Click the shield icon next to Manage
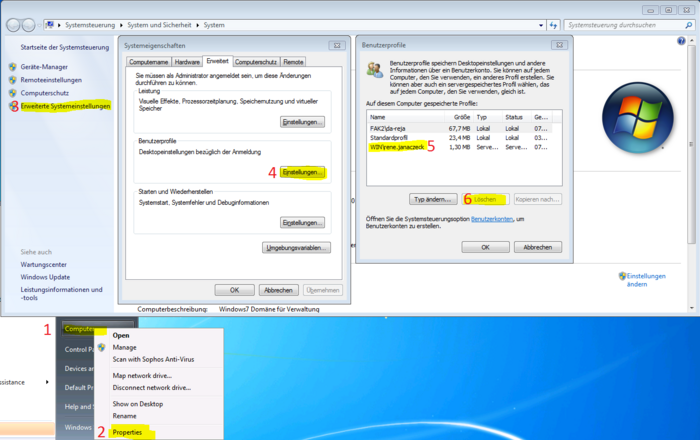Image resolution: width=700 pixels, height=440 pixels. (101, 347)
